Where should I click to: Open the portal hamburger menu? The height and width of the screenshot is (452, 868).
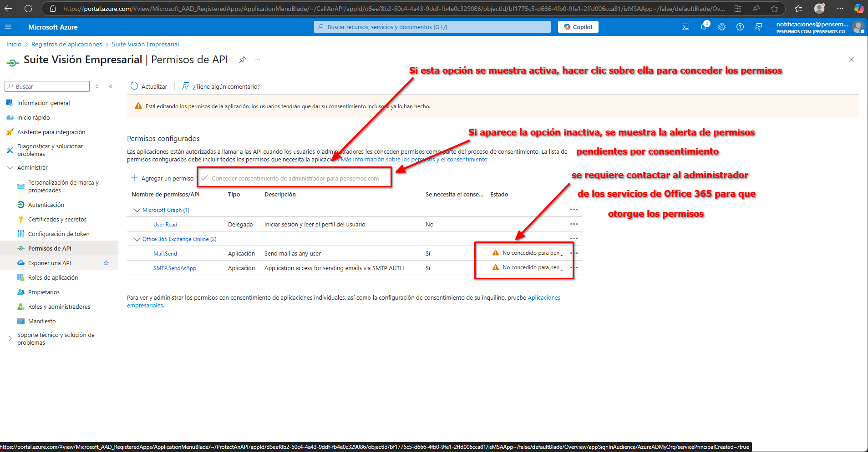tap(8, 27)
